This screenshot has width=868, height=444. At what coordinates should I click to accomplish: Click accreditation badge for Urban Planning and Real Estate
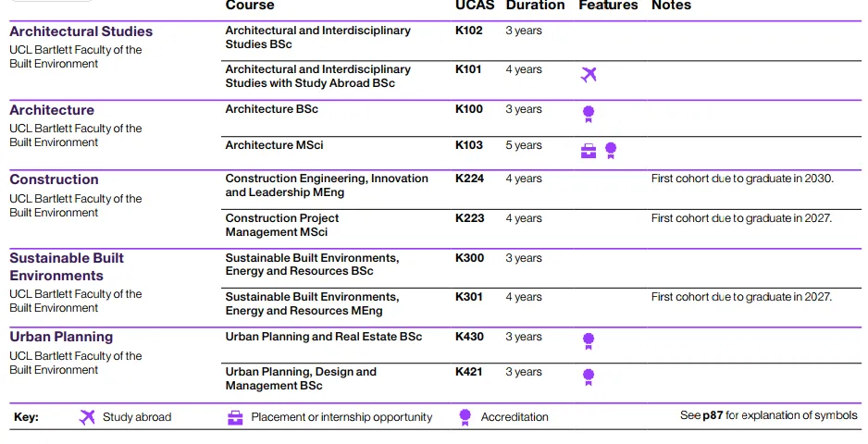point(589,341)
